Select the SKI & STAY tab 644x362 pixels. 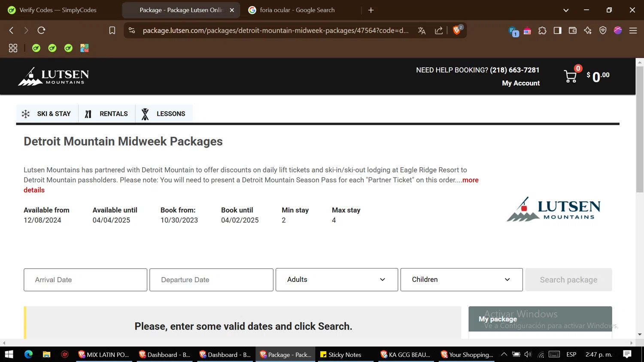click(x=47, y=114)
